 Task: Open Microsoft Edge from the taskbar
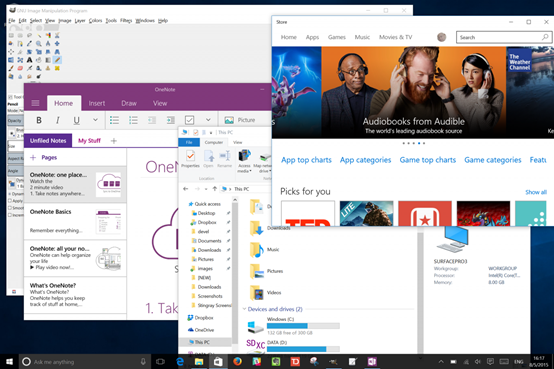click(180, 361)
